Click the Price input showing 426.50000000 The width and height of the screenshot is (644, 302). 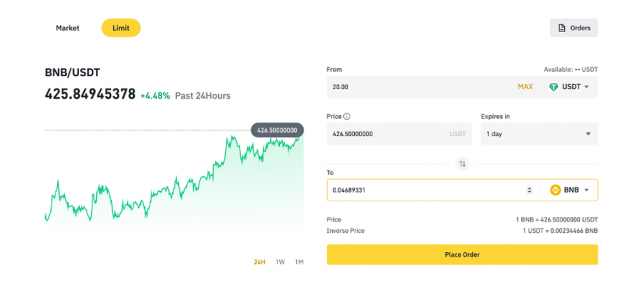[x=390, y=134]
